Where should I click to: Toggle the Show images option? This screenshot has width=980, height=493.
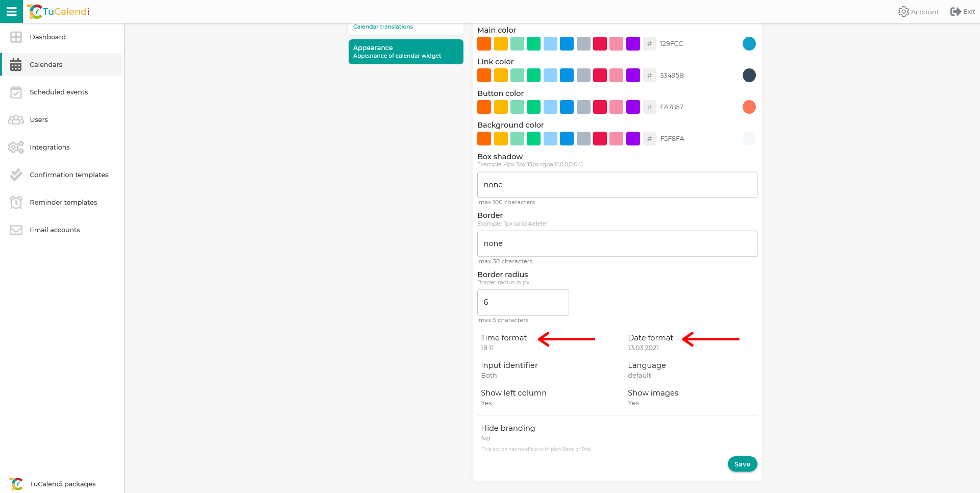click(x=653, y=398)
